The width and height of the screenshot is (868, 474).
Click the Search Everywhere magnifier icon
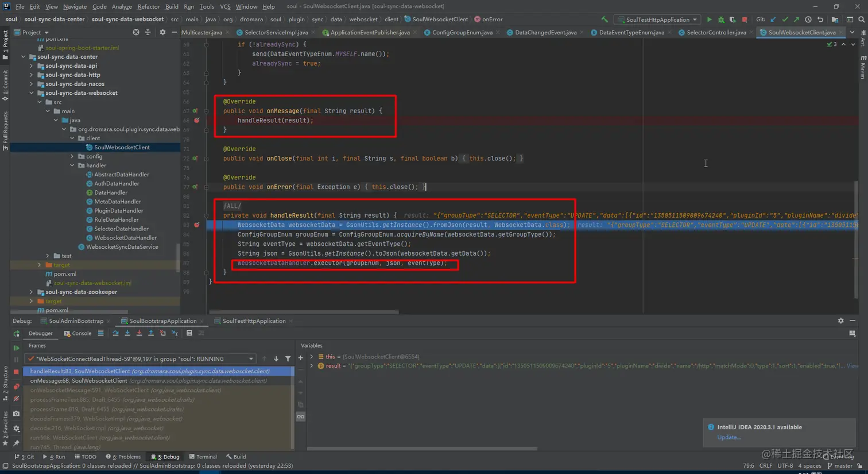pyautogui.click(x=861, y=20)
